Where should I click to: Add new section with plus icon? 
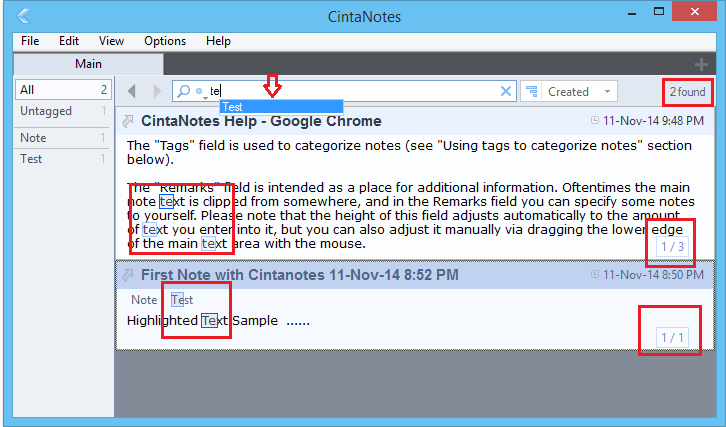click(x=701, y=64)
